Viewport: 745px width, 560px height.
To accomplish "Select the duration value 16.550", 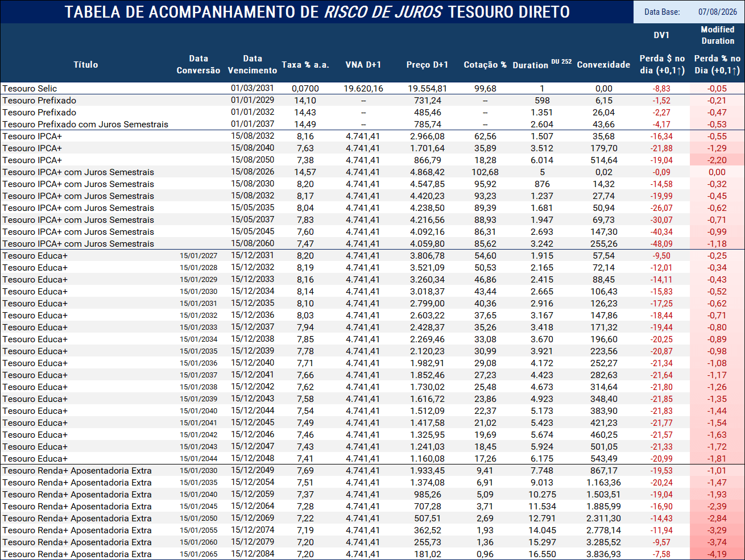I will coord(542,554).
